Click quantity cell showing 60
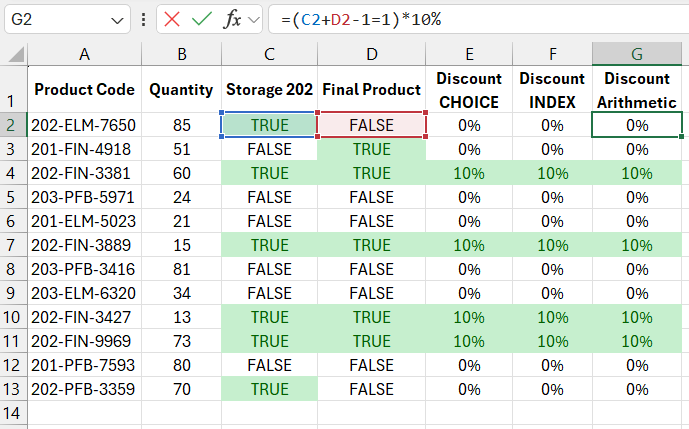The width and height of the screenshot is (689, 429). (x=181, y=173)
